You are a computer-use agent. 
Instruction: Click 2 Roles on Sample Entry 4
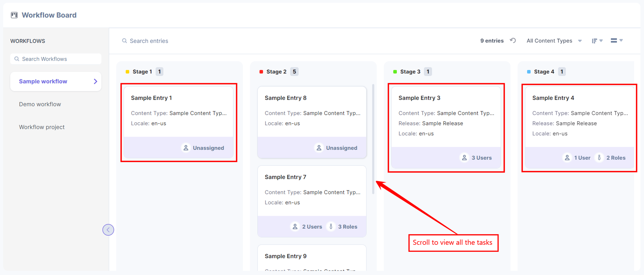coord(616,158)
